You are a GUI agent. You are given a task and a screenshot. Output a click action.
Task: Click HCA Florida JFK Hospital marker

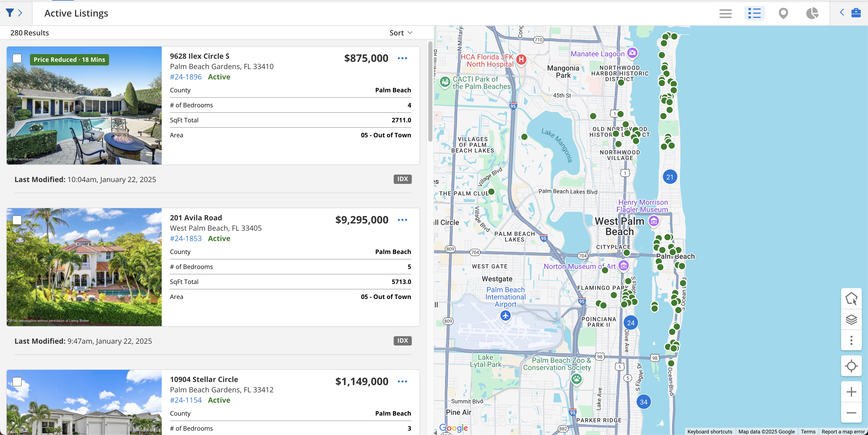521,60
